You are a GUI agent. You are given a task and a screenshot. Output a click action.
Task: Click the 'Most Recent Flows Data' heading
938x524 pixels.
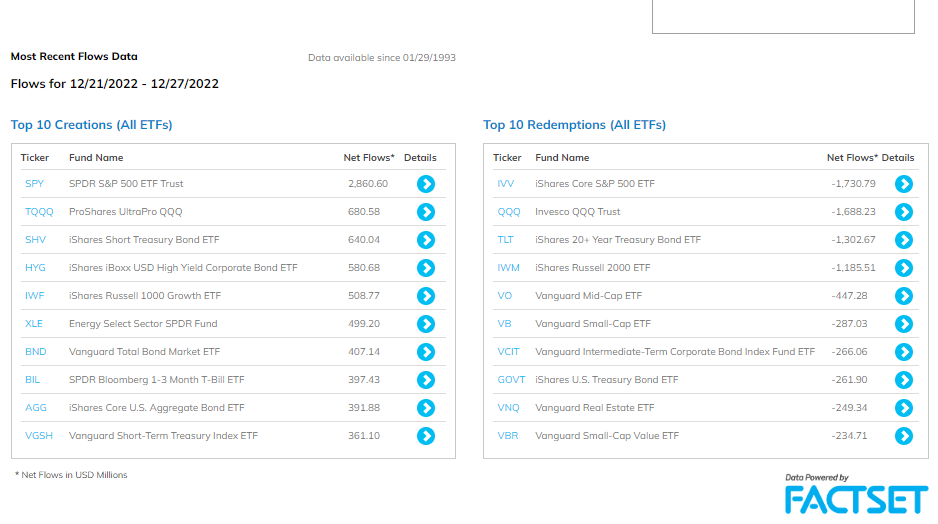click(x=74, y=56)
